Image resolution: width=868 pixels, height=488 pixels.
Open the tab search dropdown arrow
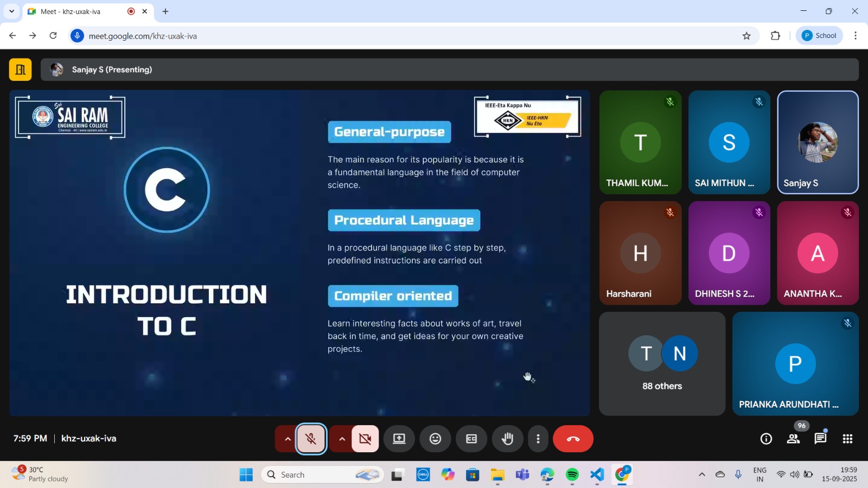tap(11, 11)
